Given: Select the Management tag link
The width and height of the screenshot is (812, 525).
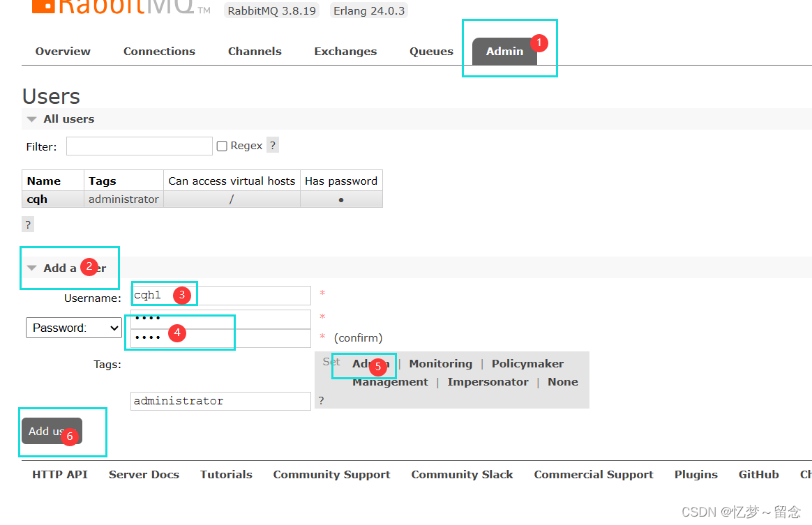Looking at the screenshot, I should coord(390,381).
